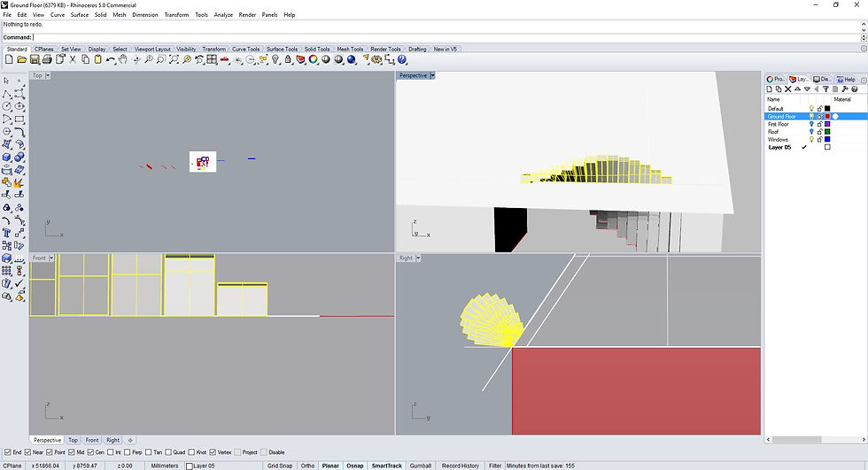Screen dimensions: 868x470
Task: Toggle the Near osnap checkbox
Action: pyautogui.click(x=27, y=452)
